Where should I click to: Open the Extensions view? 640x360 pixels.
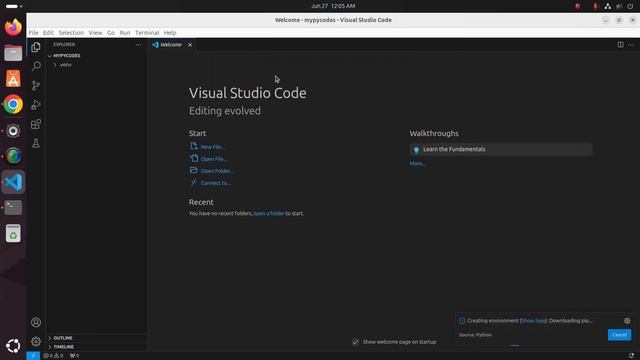[x=36, y=124]
